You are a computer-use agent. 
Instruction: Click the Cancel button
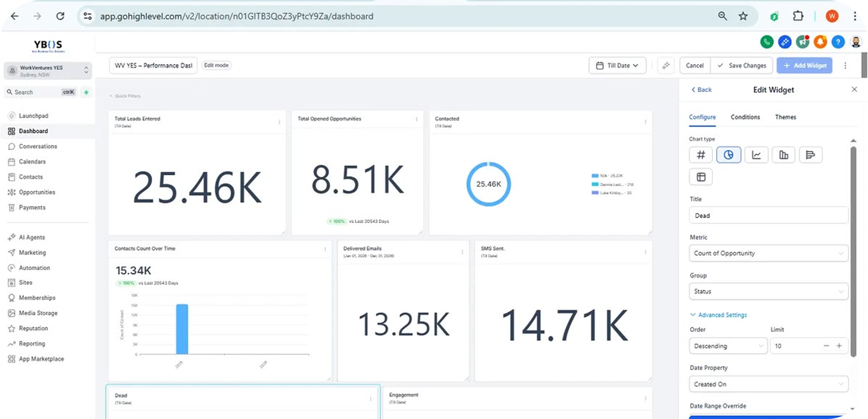[695, 65]
